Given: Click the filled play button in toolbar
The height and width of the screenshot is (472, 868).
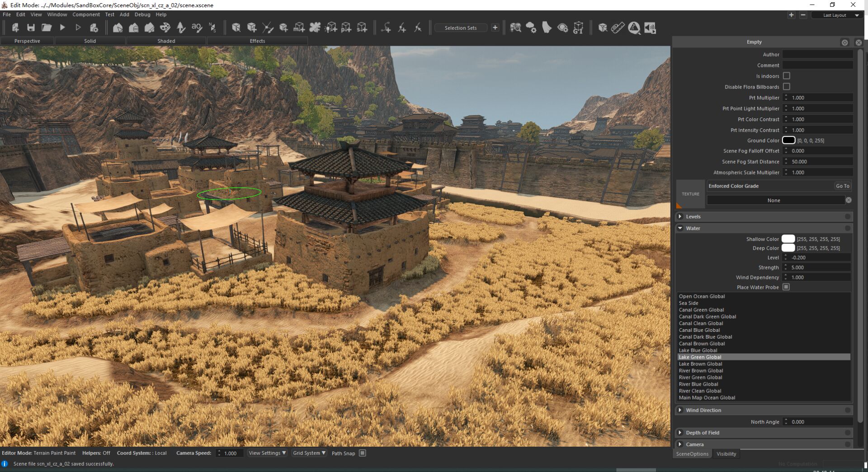Looking at the screenshot, I should tap(62, 28).
